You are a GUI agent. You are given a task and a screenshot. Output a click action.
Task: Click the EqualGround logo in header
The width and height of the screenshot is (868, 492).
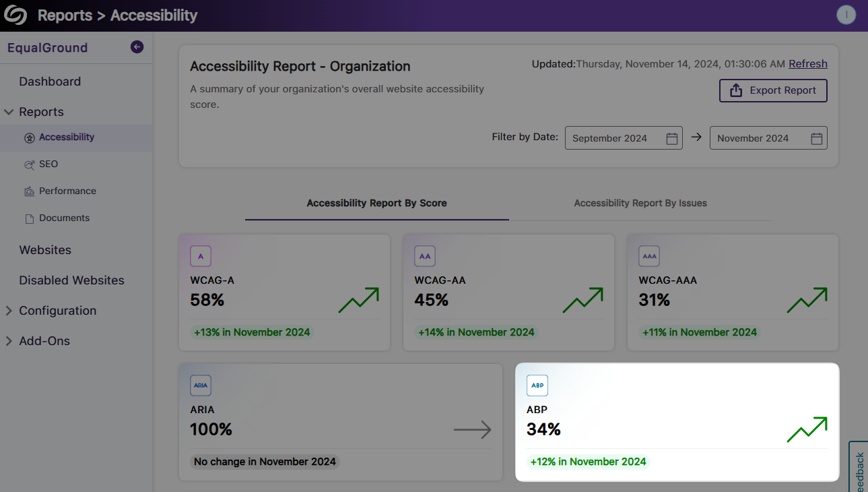click(15, 15)
